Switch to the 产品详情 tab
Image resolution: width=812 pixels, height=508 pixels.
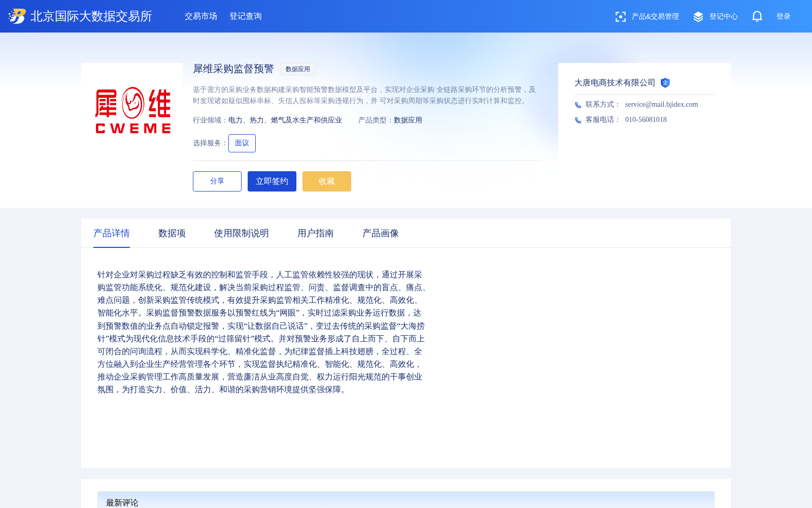[112, 233]
